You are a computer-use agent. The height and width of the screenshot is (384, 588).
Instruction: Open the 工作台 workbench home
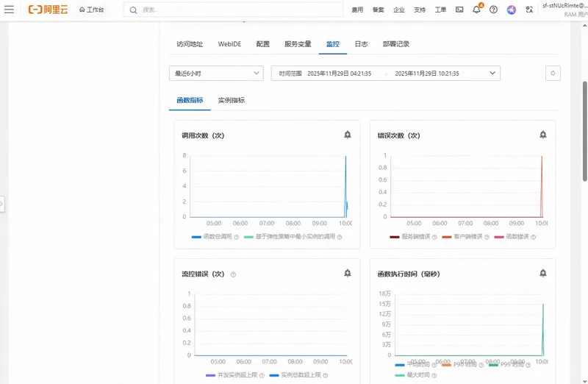tap(91, 10)
